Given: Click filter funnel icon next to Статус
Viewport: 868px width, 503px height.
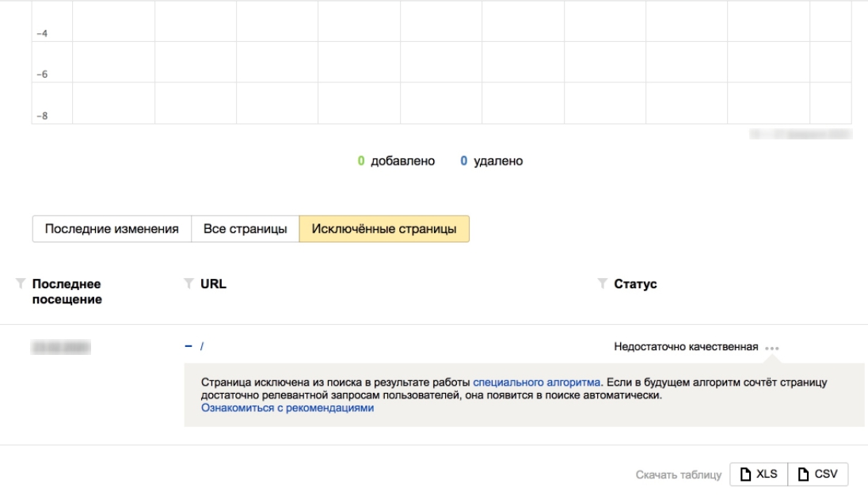Looking at the screenshot, I should tap(602, 283).
